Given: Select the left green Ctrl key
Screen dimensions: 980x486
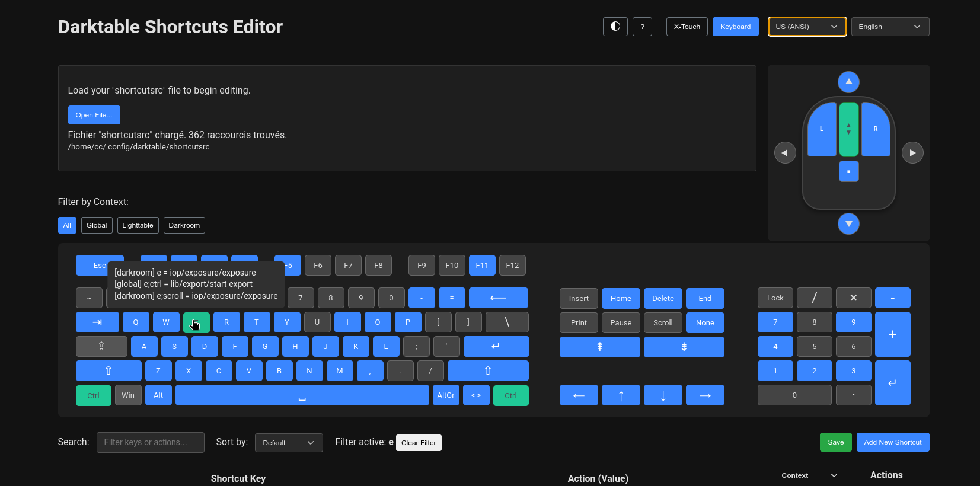Looking at the screenshot, I should pos(94,395).
